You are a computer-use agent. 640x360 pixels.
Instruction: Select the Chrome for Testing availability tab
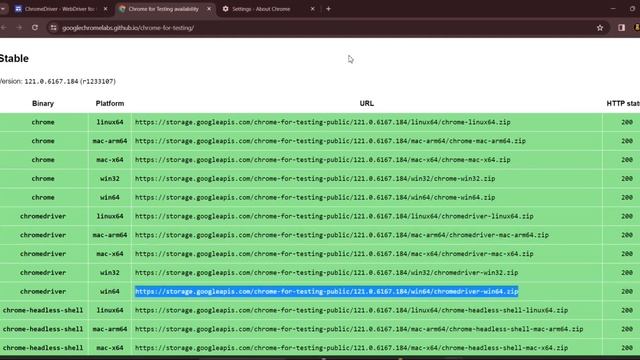(165, 9)
